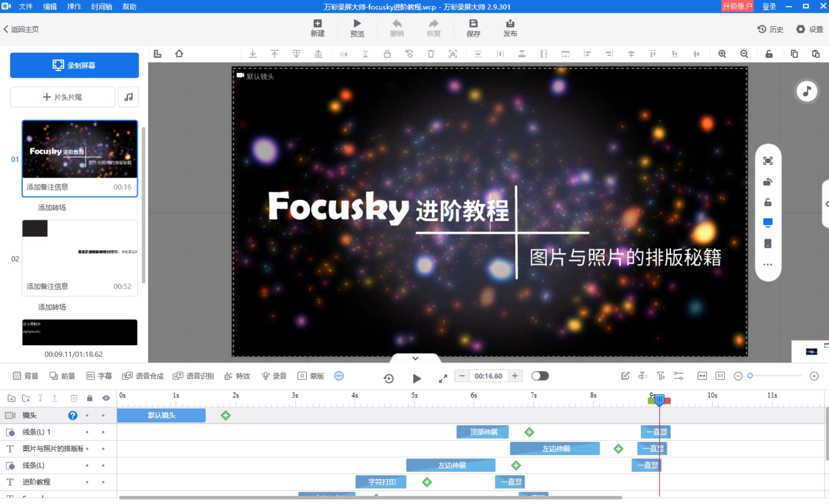
Task: Click the paste icon in canvas toolbar
Action: pyautogui.click(x=816, y=54)
